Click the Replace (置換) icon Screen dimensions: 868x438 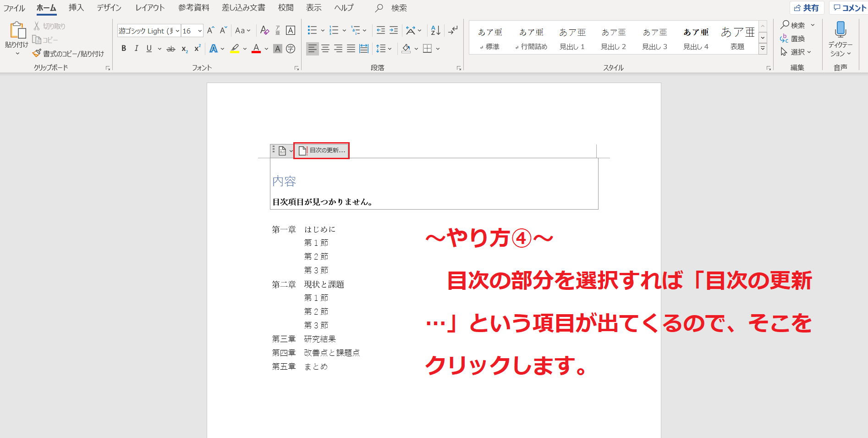pos(784,39)
